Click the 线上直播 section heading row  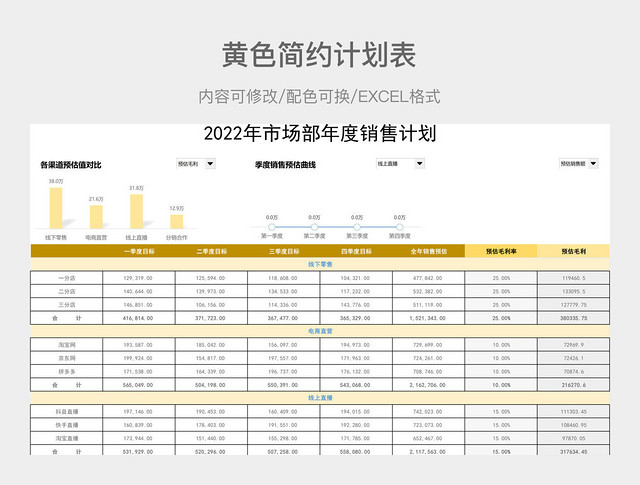[320, 398]
